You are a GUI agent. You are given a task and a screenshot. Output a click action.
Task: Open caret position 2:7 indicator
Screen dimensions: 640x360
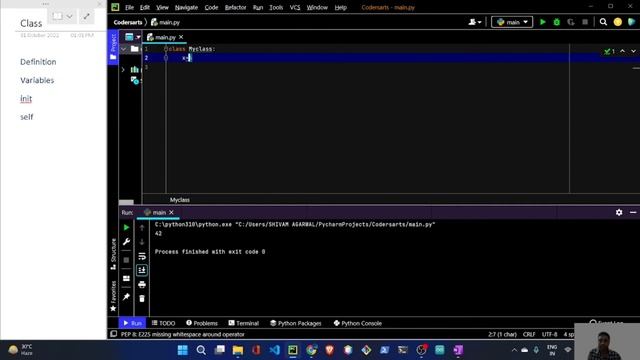[502, 334]
